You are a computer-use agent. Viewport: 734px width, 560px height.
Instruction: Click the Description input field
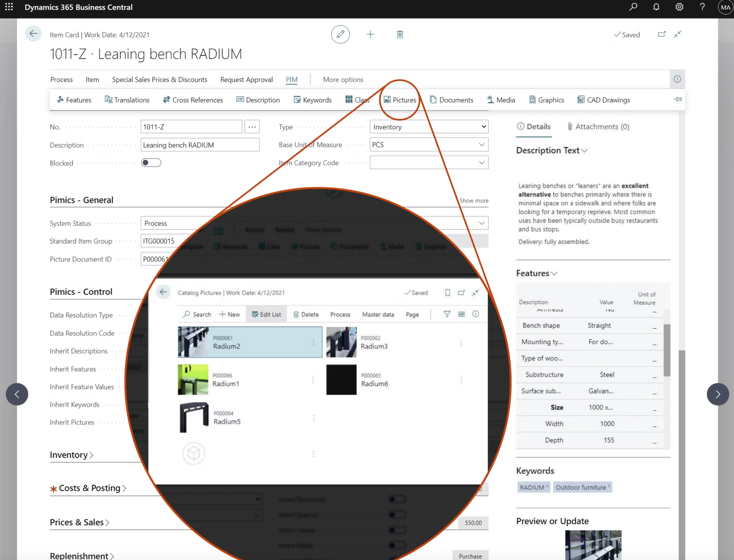[200, 145]
